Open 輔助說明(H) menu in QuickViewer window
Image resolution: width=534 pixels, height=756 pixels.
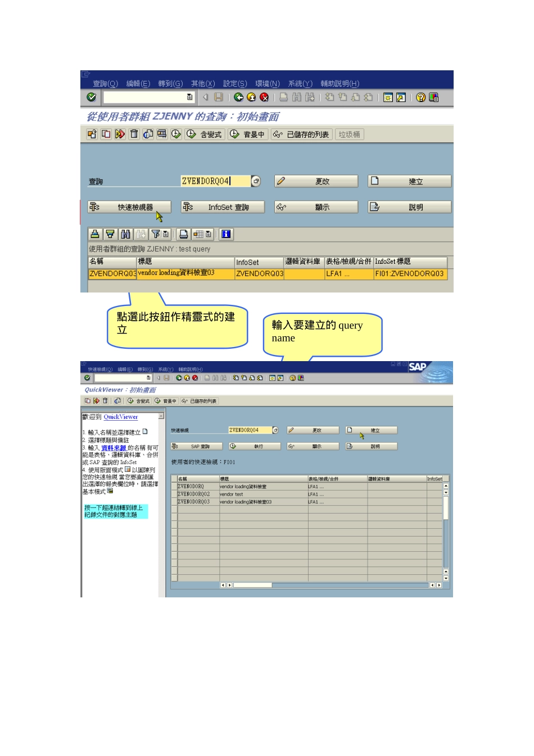point(191,370)
